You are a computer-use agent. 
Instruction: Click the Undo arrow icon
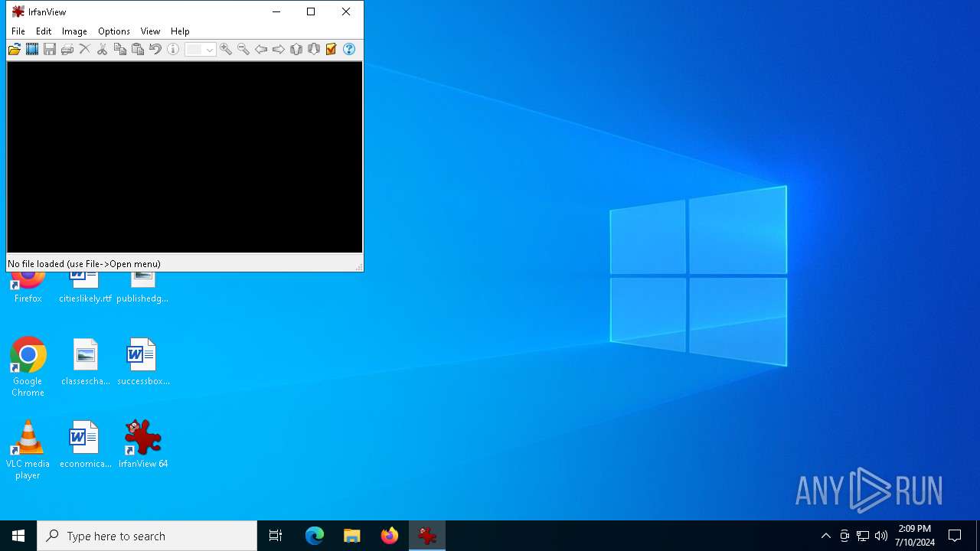click(x=155, y=49)
